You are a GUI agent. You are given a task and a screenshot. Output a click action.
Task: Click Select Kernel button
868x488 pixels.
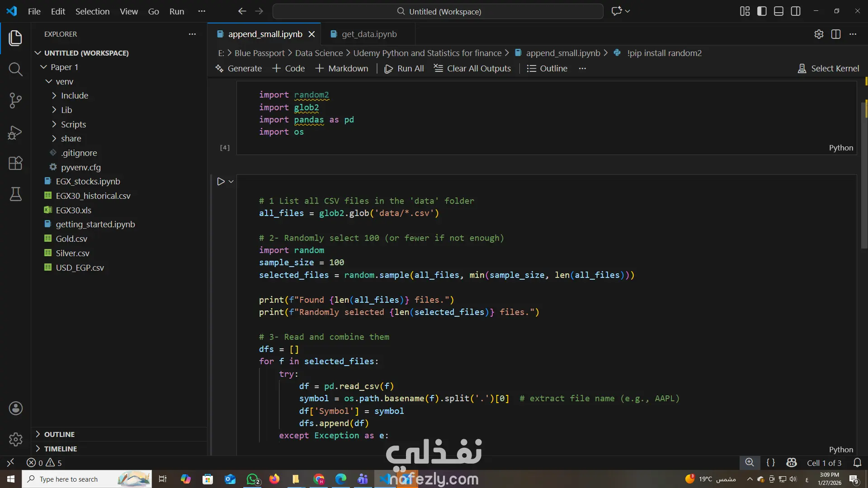(x=829, y=69)
